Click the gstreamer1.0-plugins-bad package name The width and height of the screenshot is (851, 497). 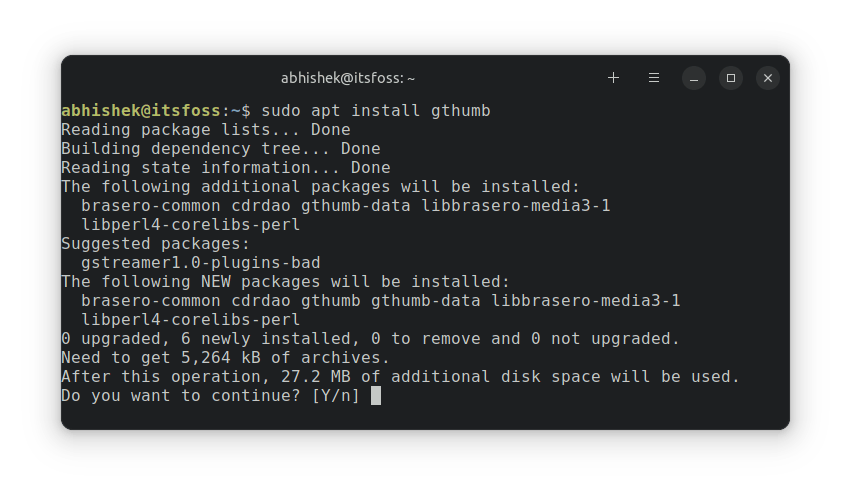(x=200, y=262)
